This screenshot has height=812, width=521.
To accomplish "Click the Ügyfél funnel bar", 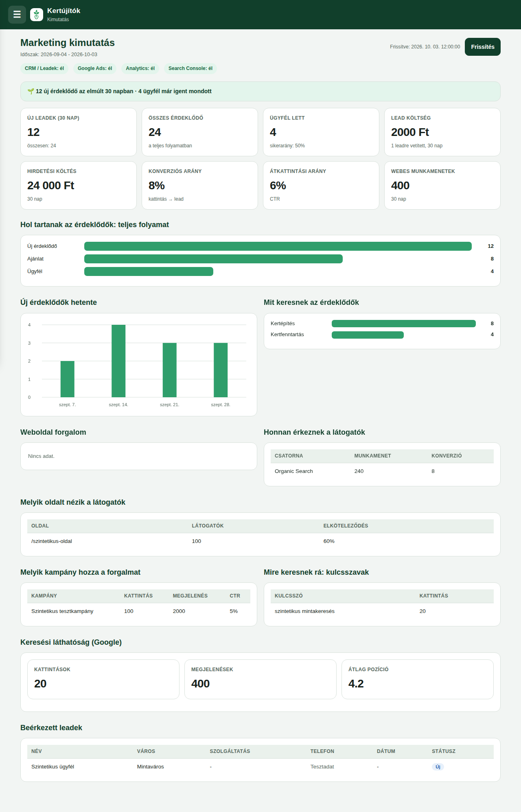I will point(149,271).
